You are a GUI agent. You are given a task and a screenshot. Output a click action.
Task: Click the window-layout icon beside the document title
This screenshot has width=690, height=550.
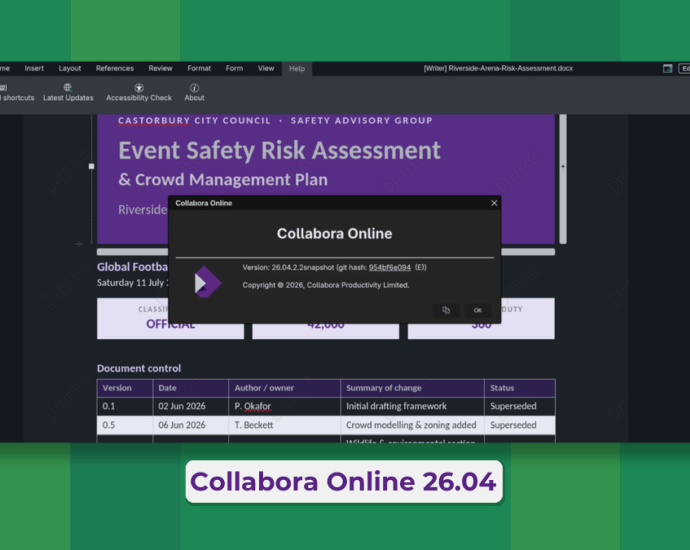tap(668, 69)
